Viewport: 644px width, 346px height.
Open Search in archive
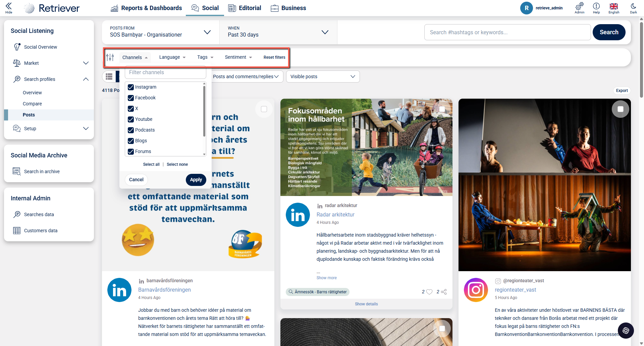coord(42,171)
